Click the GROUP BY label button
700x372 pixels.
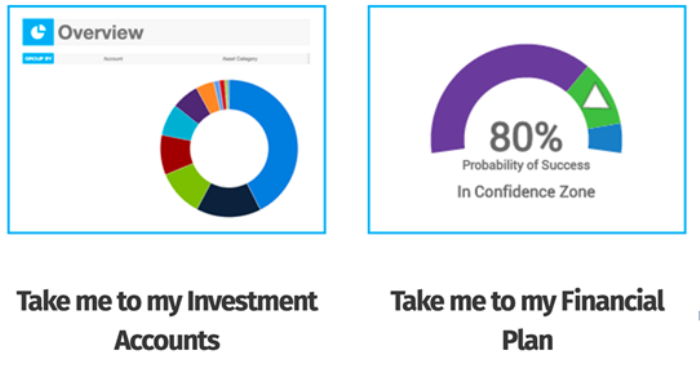[x=38, y=59]
